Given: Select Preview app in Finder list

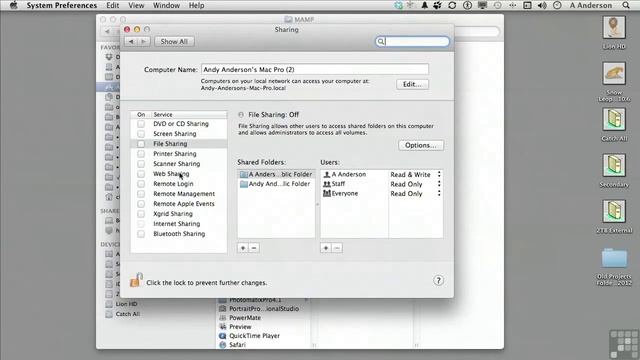Looking at the screenshot, I should click(x=240, y=327).
